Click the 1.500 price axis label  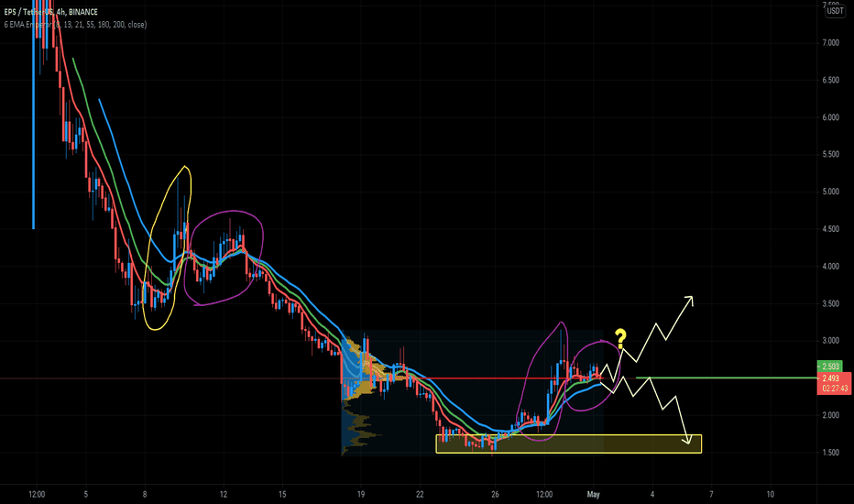[830, 453]
